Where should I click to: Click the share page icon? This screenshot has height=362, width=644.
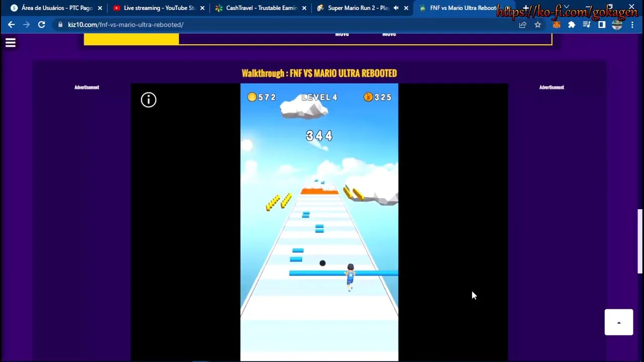[x=523, y=25]
